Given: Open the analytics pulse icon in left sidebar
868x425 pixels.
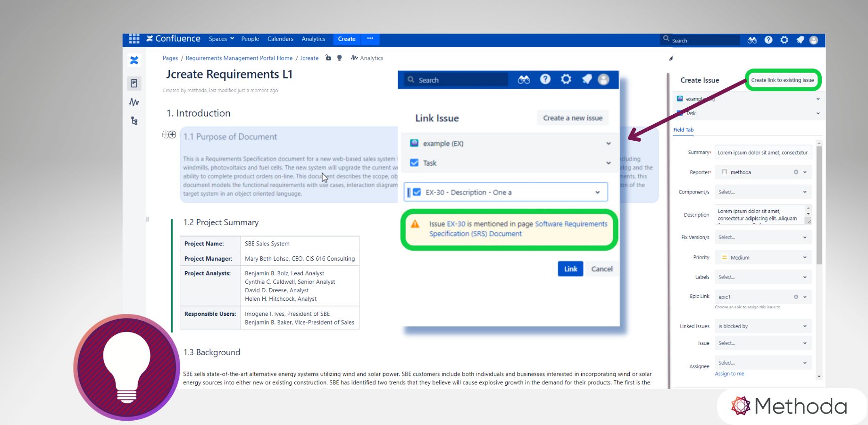Looking at the screenshot, I should [x=134, y=102].
